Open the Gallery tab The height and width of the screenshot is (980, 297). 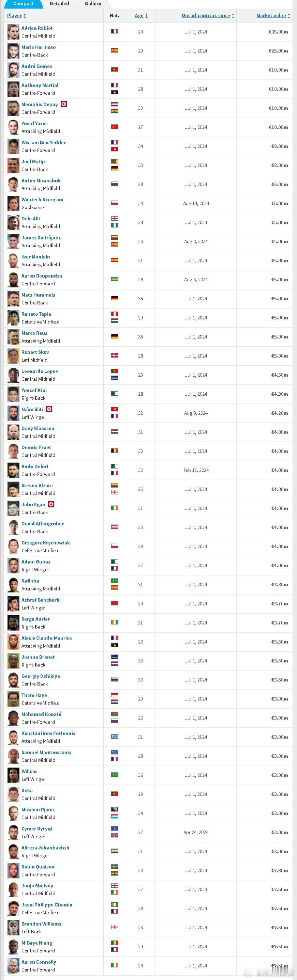point(93,4)
